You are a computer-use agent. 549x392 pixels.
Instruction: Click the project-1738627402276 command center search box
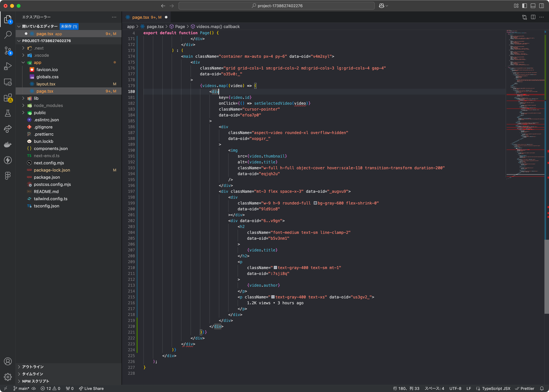276,6
